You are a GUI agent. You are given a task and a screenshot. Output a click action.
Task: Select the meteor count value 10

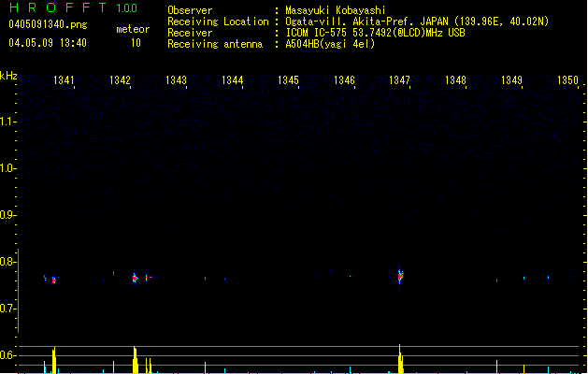[x=136, y=43]
